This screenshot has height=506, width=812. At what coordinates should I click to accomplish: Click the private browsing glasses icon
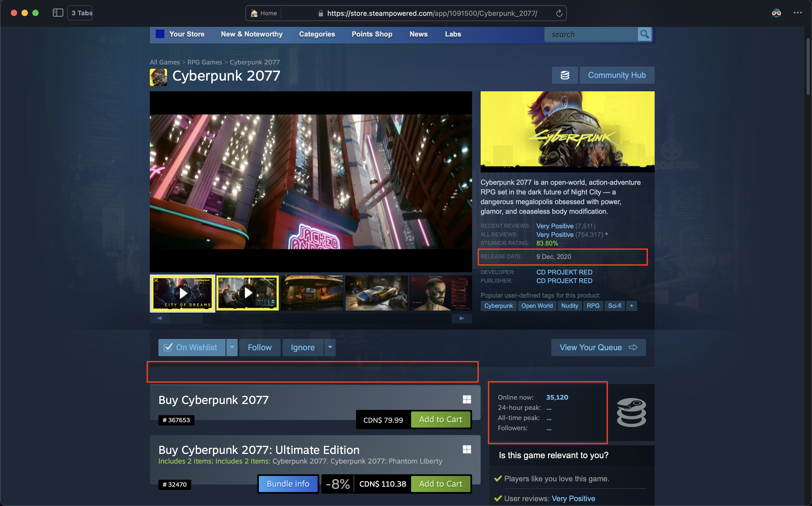tap(776, 13)
